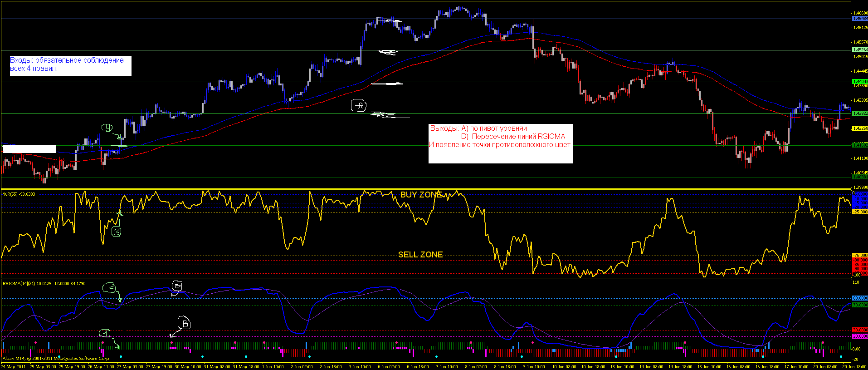868x370 pixels.
Task: Click the green 1.44043 pivot level tag
Action: click(860, 82)
